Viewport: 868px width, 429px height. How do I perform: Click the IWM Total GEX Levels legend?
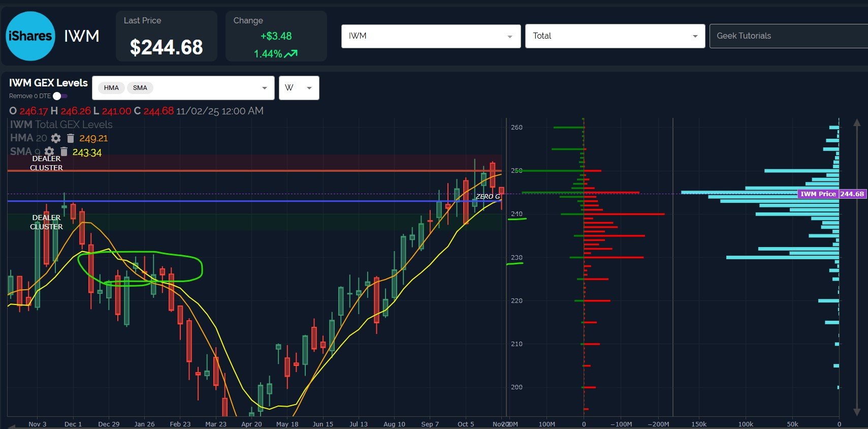tap(61, 125)
